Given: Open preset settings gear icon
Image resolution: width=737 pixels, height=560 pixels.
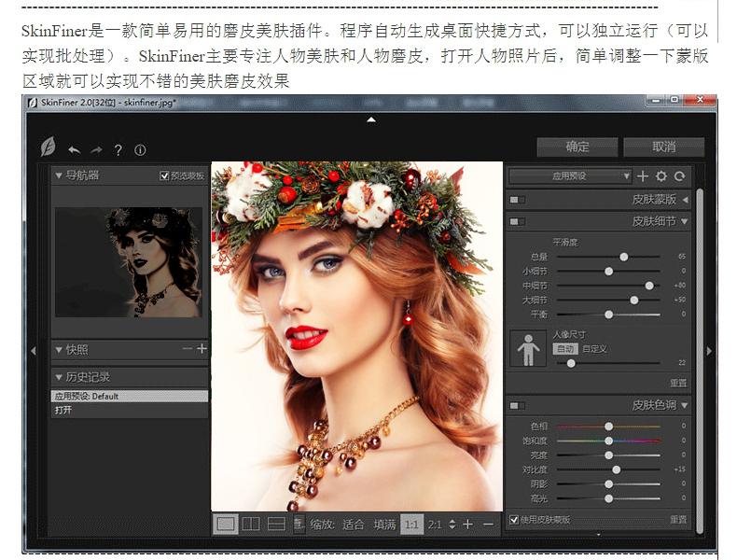Looking at the screenshot, I should coord(661,176).
